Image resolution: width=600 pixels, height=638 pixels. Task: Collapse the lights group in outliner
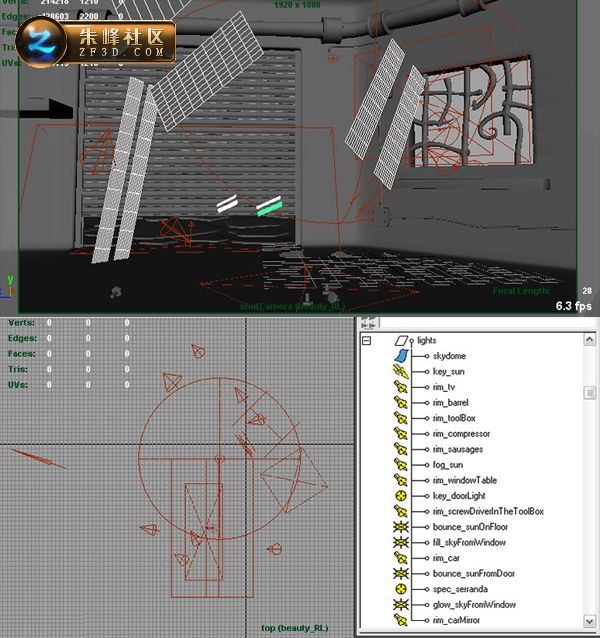[367, 340]
